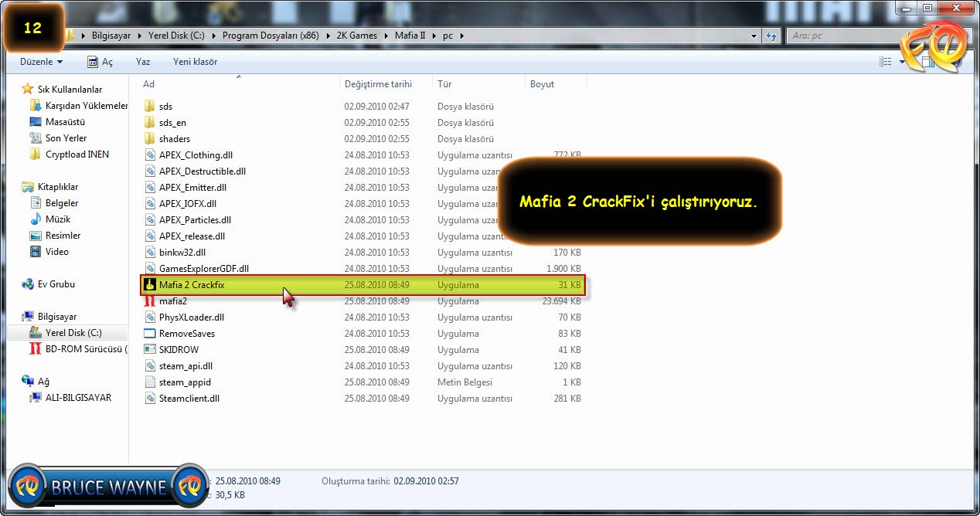Image resolution: width=980 pixels, height=516 pixels.
Task: Select steam_api.dll file icon
Action: (150, 366)
